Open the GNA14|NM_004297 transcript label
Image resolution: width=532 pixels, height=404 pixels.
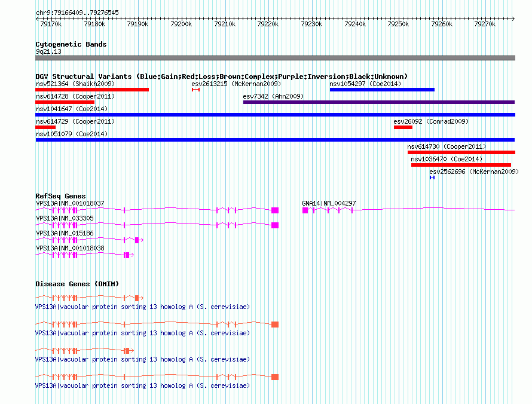[329, 203]
